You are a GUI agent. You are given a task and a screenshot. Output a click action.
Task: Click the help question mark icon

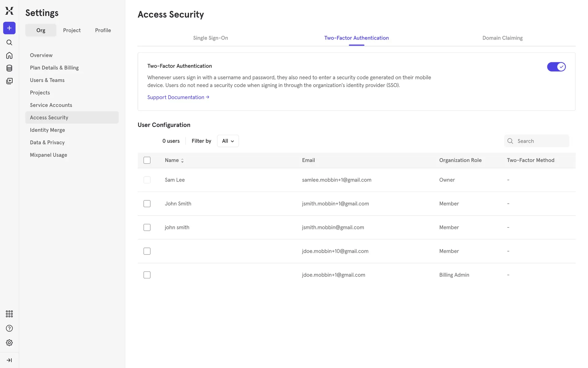click(x=9, y=328)
